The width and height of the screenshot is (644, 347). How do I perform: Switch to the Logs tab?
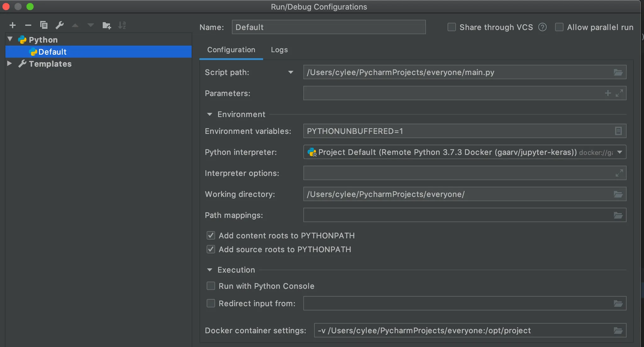(x=279, y=50)
